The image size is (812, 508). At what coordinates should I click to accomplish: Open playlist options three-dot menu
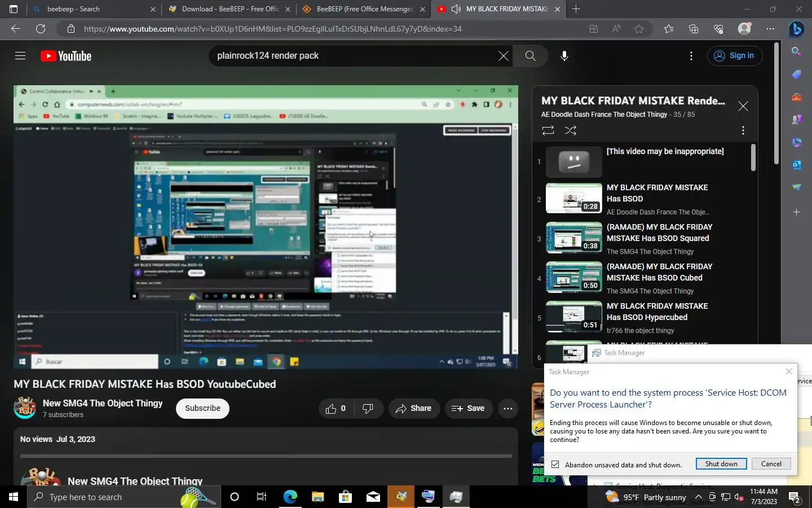click(743, 130)
